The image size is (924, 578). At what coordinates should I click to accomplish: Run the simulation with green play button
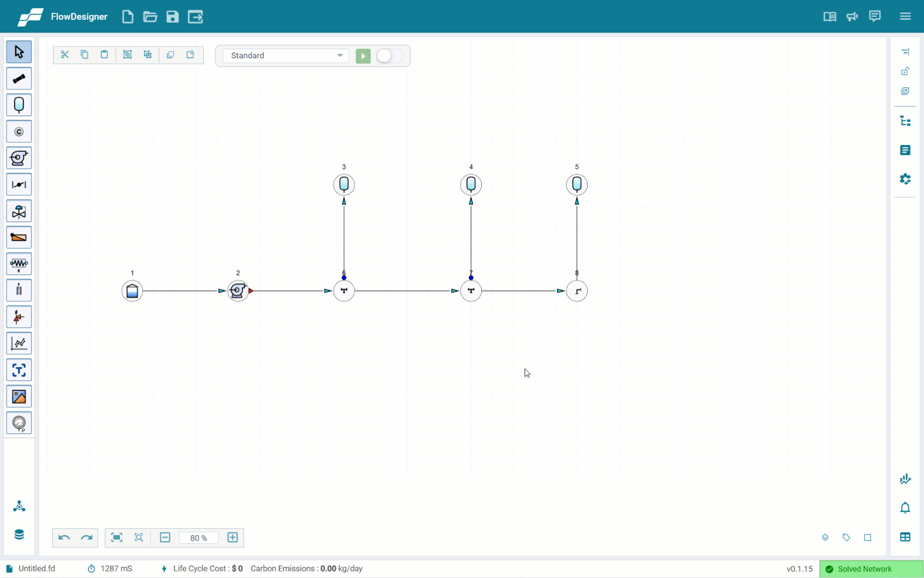363,56
